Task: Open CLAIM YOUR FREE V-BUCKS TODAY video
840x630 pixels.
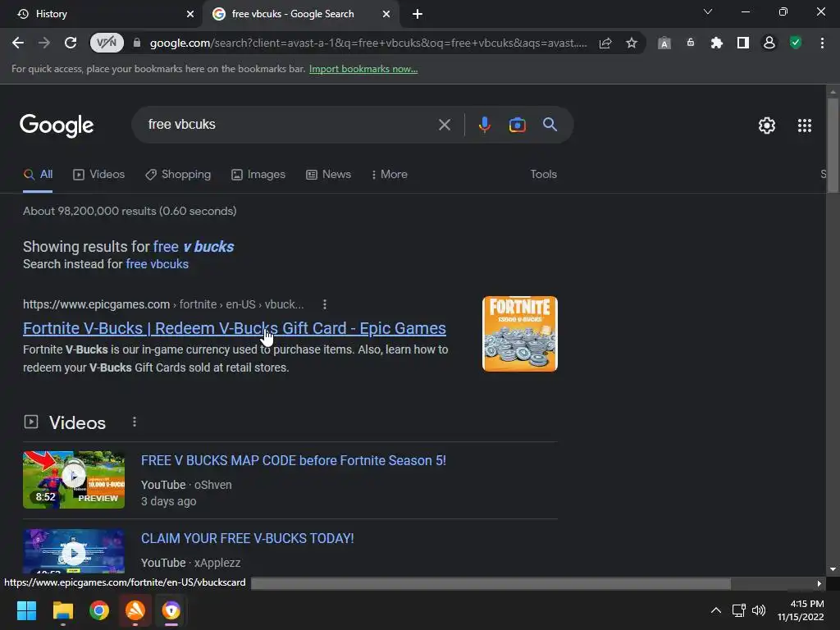Action: (248, 538)
